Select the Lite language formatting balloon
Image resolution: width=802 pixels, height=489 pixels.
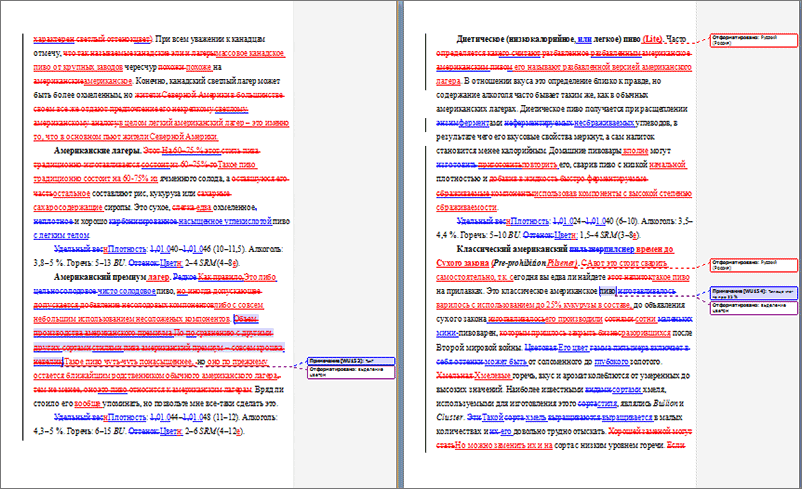(x=753, y=40)
